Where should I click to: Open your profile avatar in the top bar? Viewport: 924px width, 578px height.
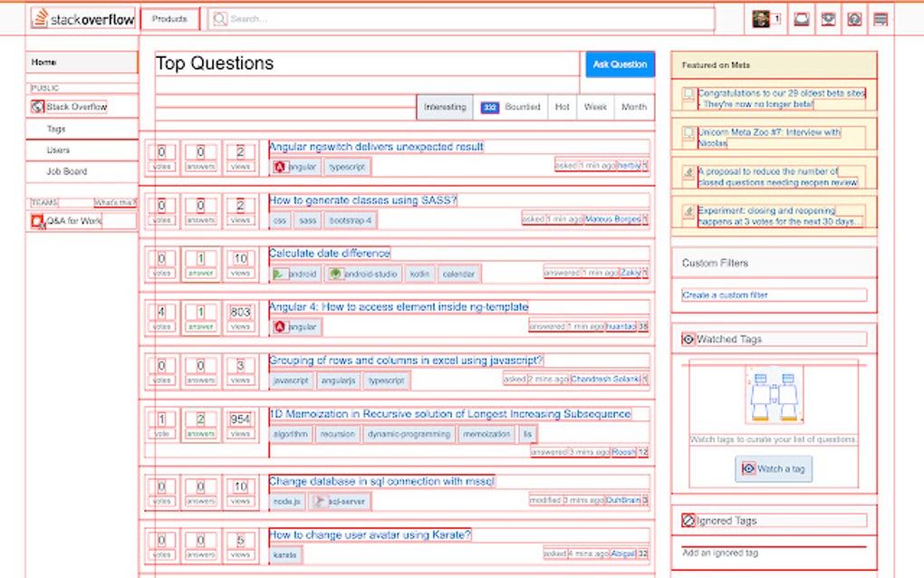(762, 18)
